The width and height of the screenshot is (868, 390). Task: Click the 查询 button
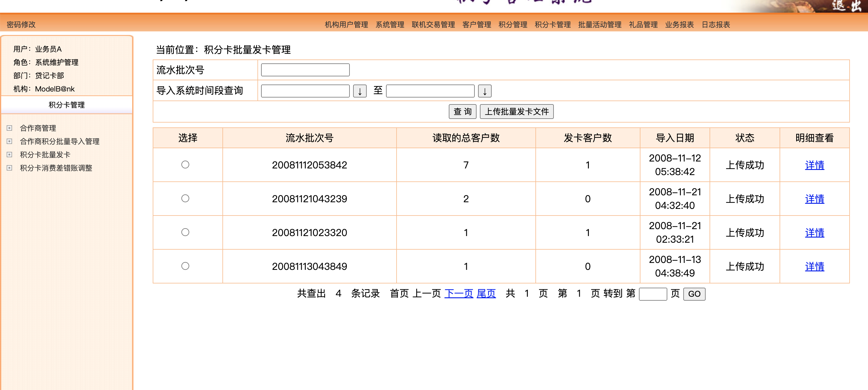[x=462, y=112]
